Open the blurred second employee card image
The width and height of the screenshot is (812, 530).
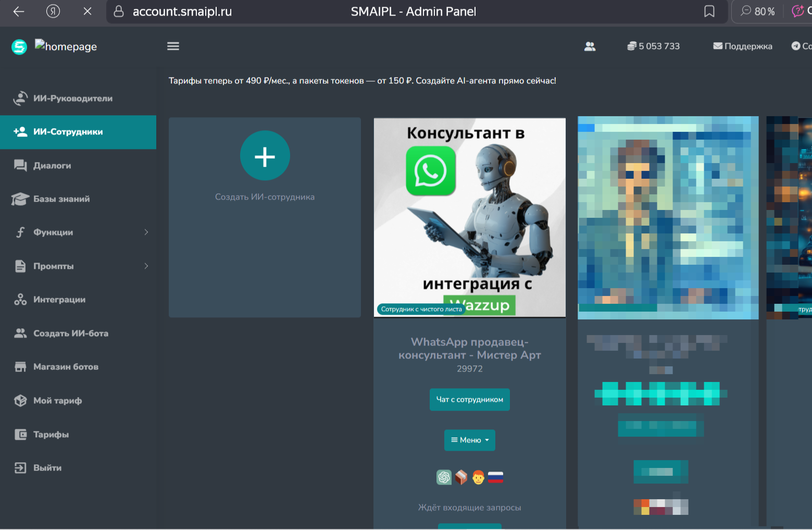(668, 218)
